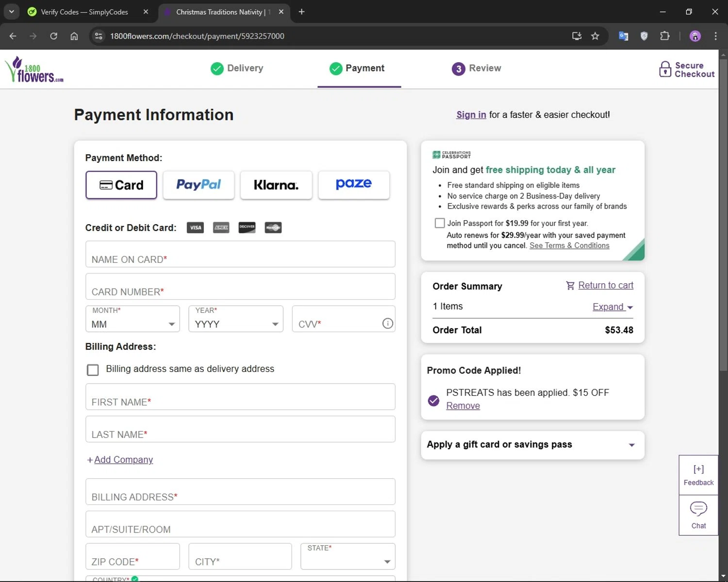The width and height of the screenshot is (728, 582).
Task: Go to the Review checkout step
Action: [477, 68]
